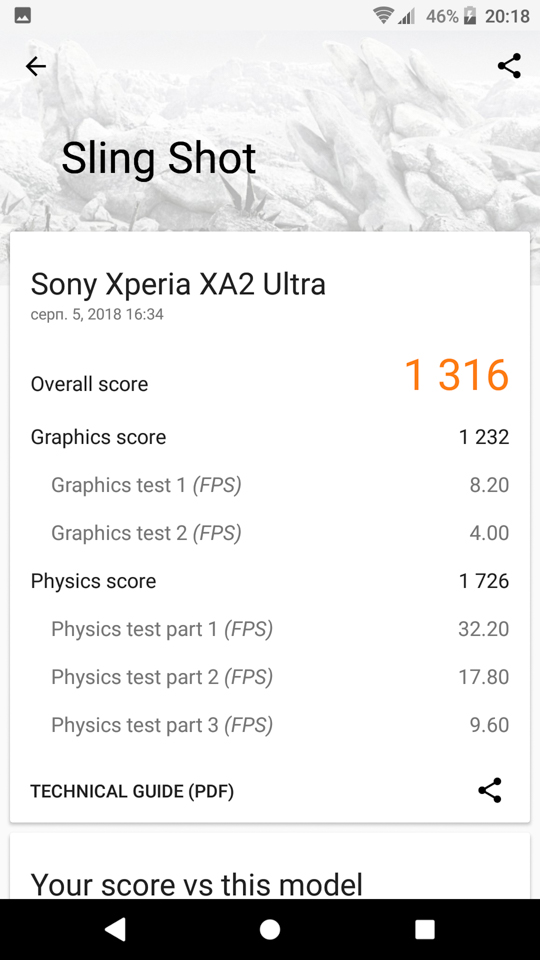Viewport: 540px width, 960px height.
Task: Select Physics test part 1 (FPS) row
Action: 270,629
